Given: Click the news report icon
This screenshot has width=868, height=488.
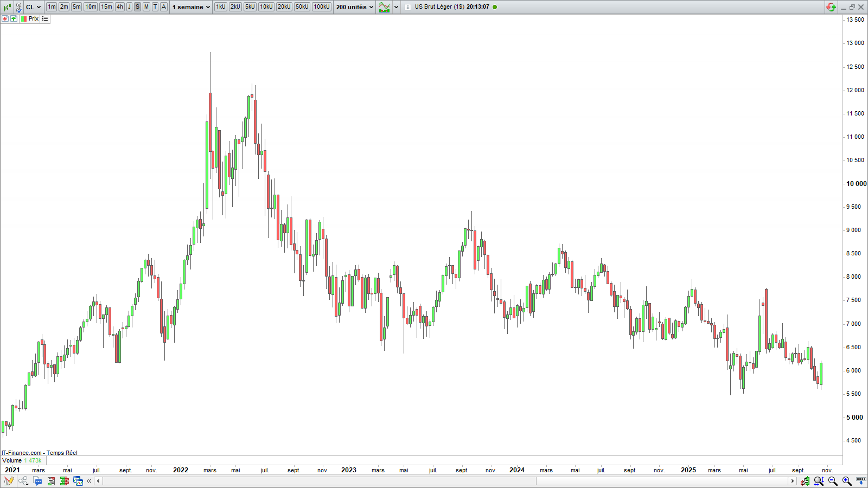Looking at the screenshot, I should tap(51, 481).
